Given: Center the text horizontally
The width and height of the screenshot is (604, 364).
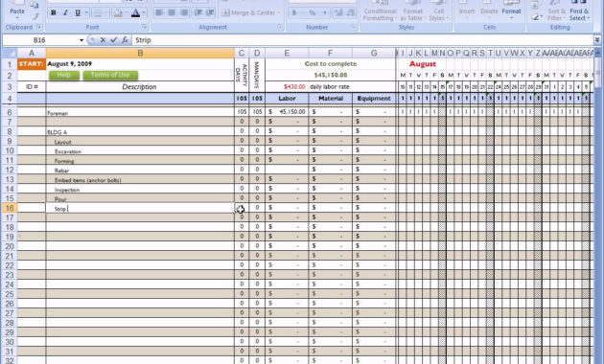Looking at the screenshot, I should coord(172,12).
